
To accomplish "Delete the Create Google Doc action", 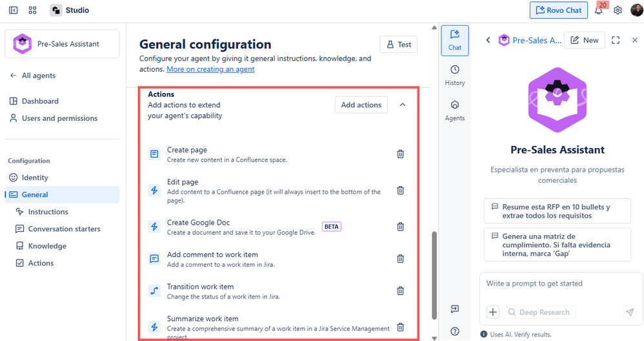I will (x=401, y=227).
